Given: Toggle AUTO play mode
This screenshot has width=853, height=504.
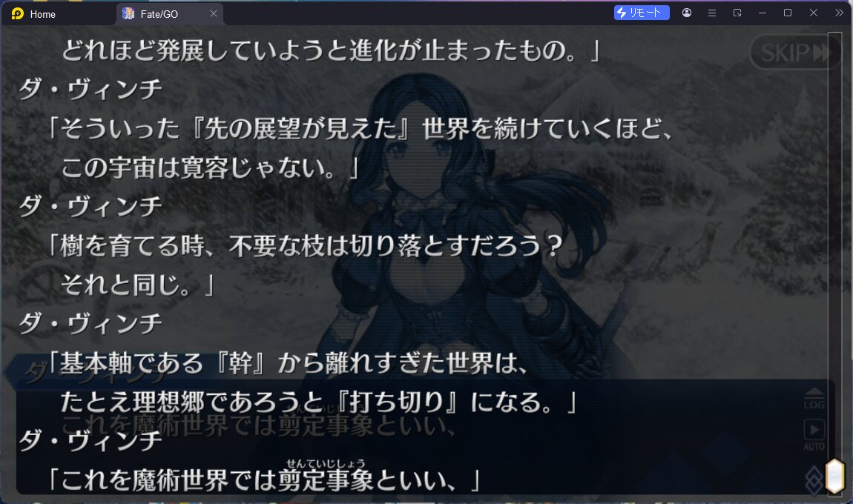Looking at the screenshot, I should [814, 435].
